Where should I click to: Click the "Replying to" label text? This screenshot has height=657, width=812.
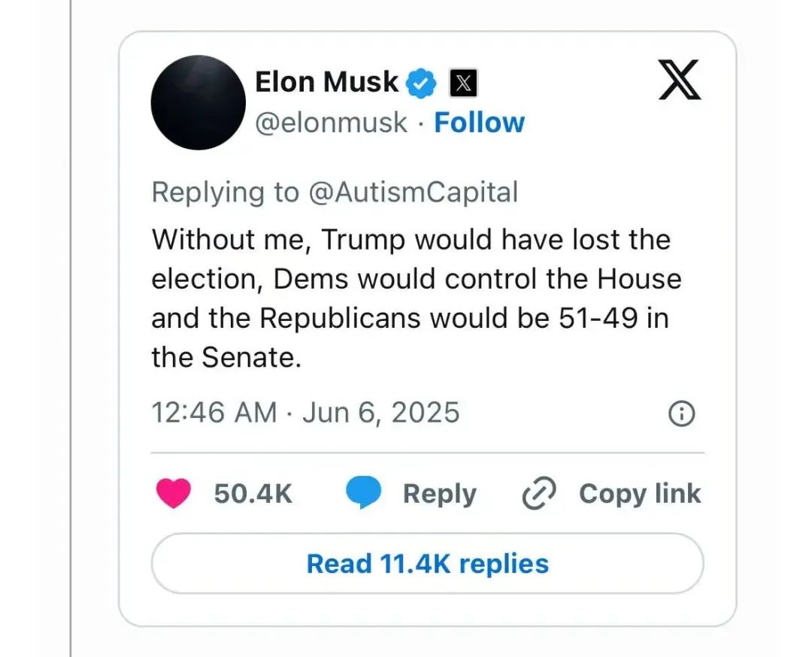point(225,192)
